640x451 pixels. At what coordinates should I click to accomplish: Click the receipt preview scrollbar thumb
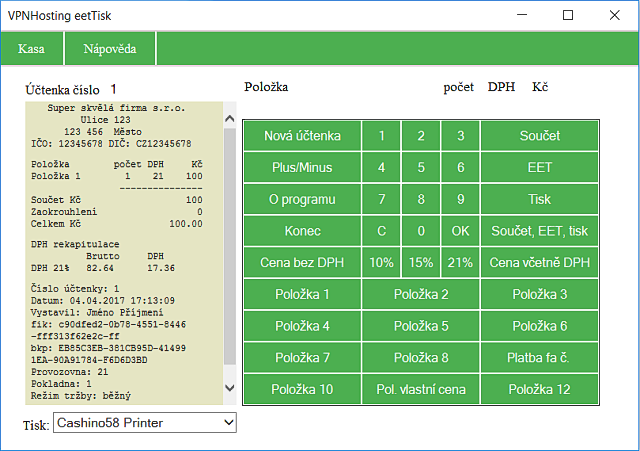point(230,247)
